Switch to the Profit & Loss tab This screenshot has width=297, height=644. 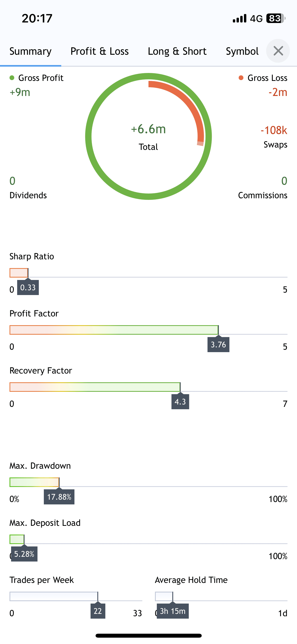[x=100, y=51]
